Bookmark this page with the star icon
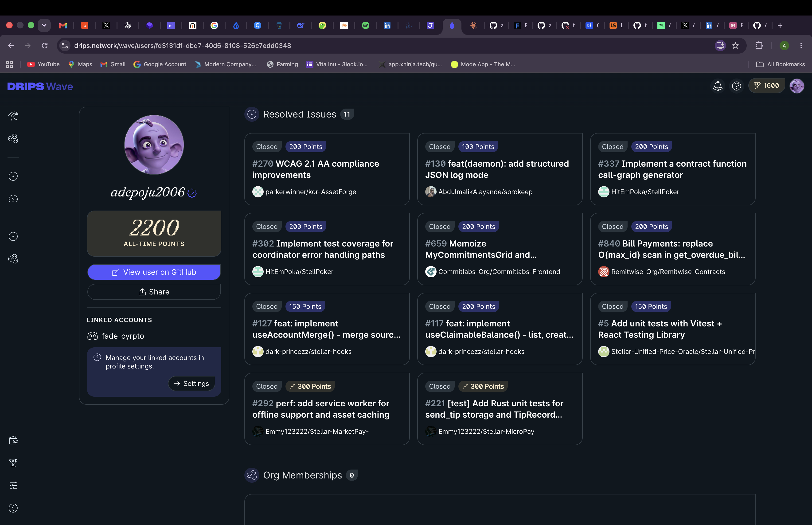The height and width of the screenshot is (525, 812). 735,45
